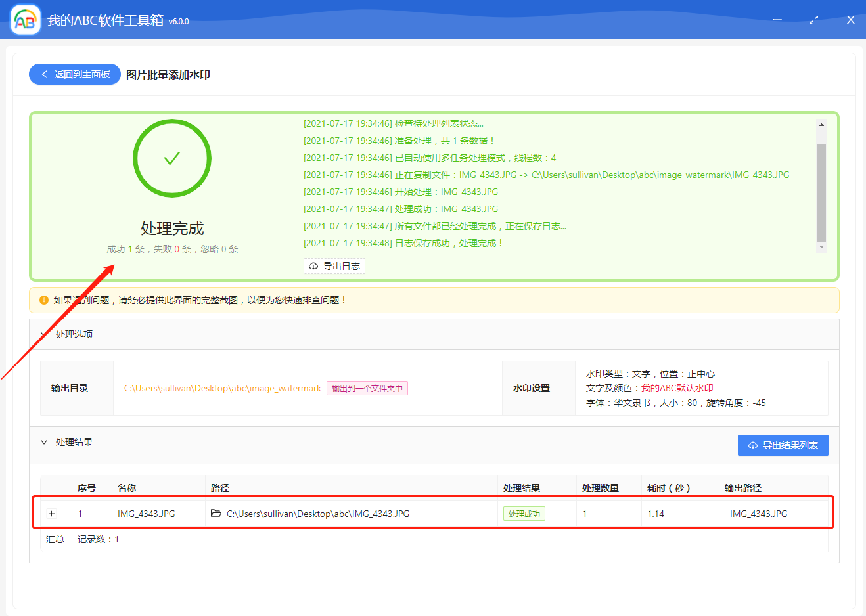Click the green success checkmark circle
Viewport: 866px width, 616px height.
172,158
